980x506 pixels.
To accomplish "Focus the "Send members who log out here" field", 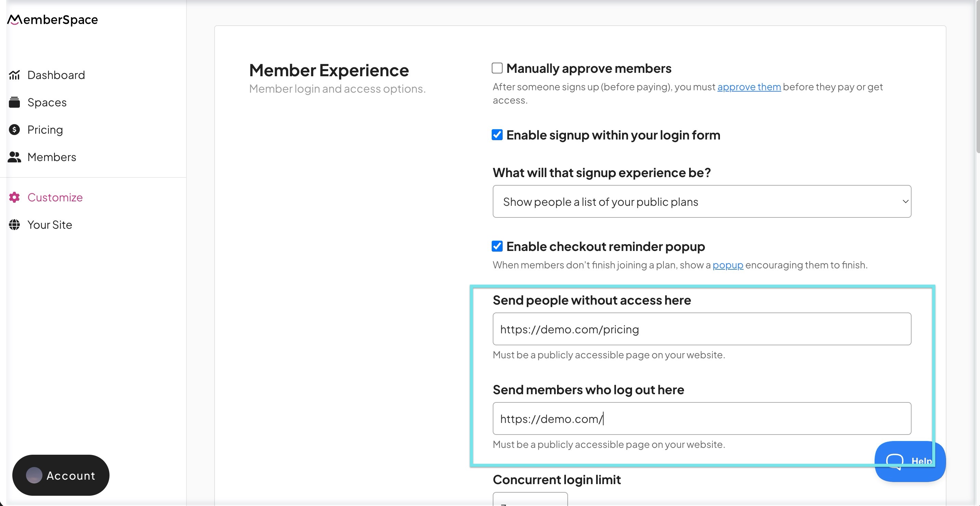I will [x=701, y=418].
